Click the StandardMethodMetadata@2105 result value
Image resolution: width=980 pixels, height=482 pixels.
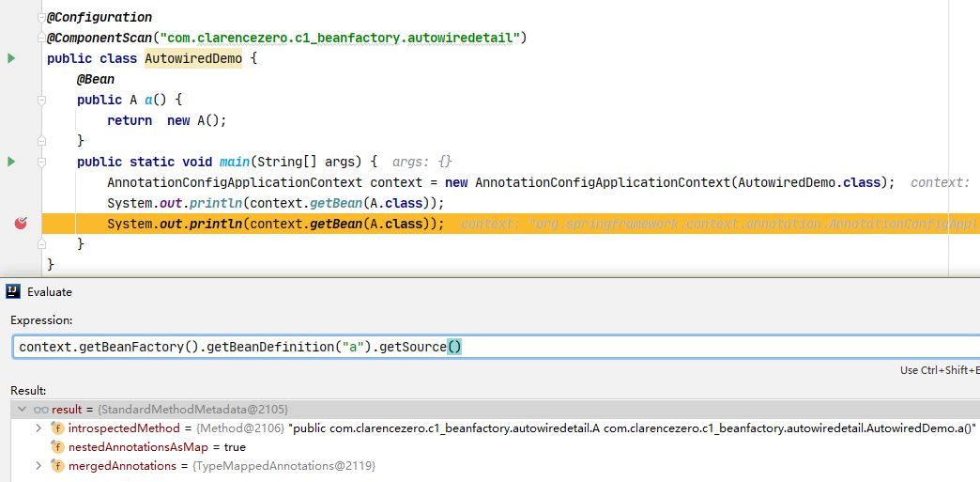[x=192, y=410]
